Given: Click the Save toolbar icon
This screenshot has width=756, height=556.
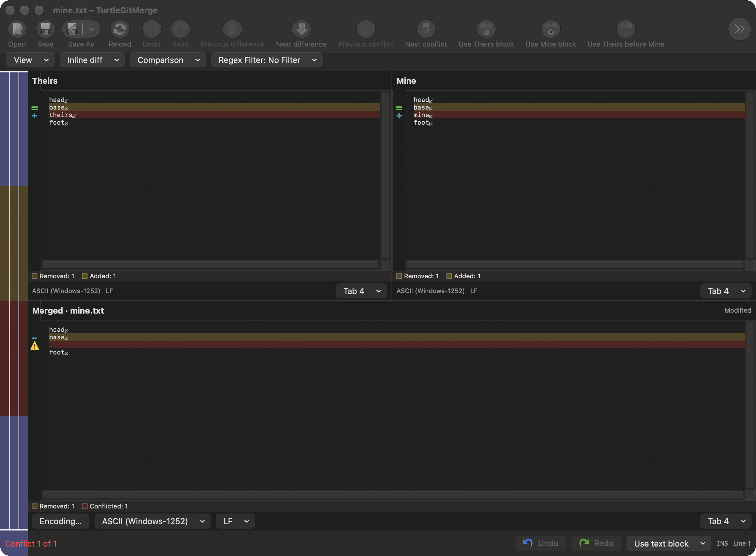Looking at the screenshot, I should (45, 29).
